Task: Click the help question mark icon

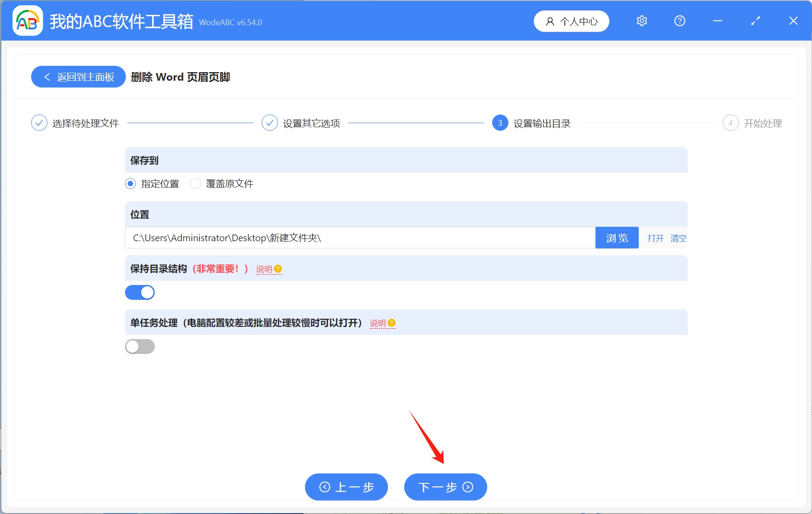Action: [680, 21]
